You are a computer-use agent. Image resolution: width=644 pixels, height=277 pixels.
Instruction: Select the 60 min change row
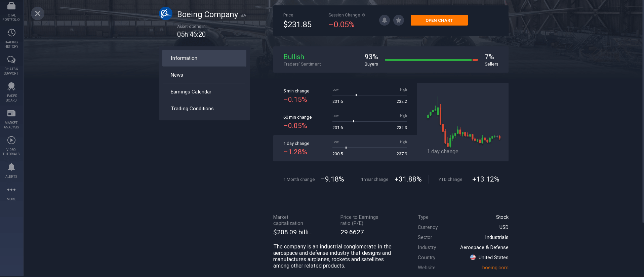coord(345,122)
